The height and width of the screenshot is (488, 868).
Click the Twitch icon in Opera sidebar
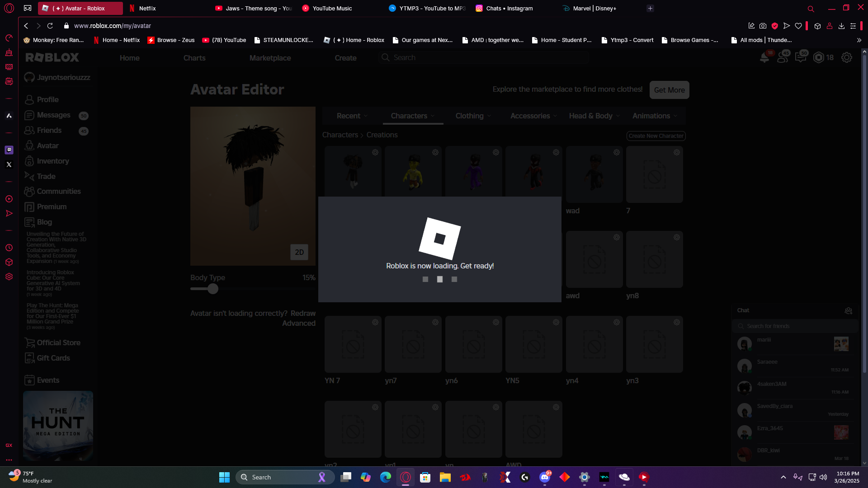tap(9, 150)
